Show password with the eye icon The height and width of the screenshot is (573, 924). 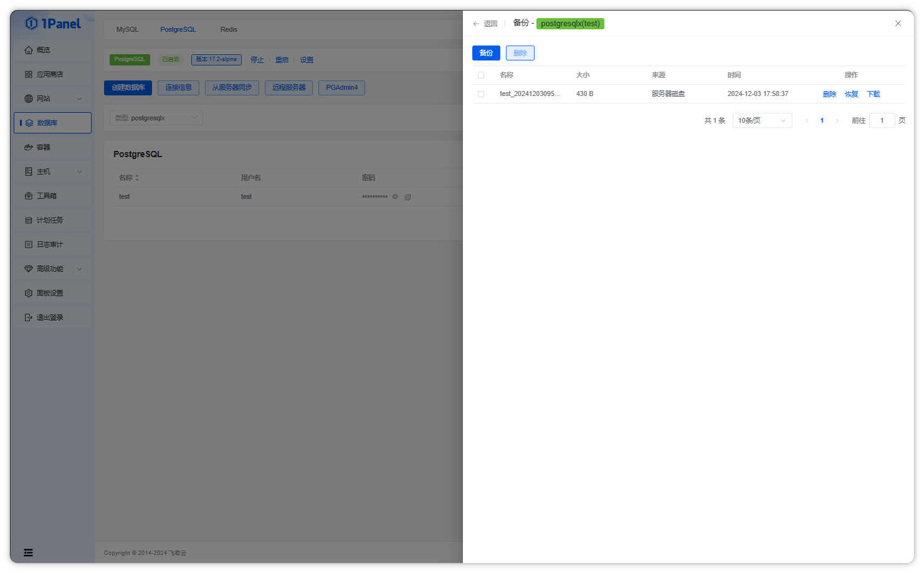[395, 197]
